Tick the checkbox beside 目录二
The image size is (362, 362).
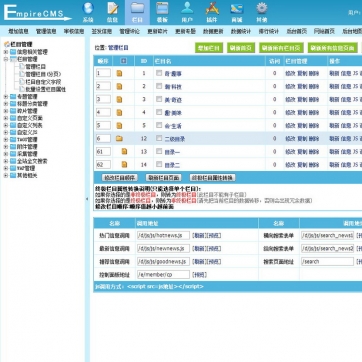tap(159, 164)
